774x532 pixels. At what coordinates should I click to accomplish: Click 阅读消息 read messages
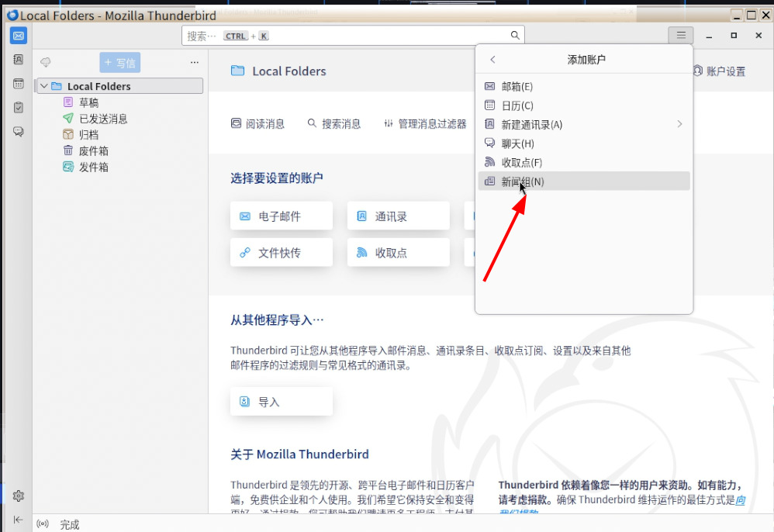258,124
